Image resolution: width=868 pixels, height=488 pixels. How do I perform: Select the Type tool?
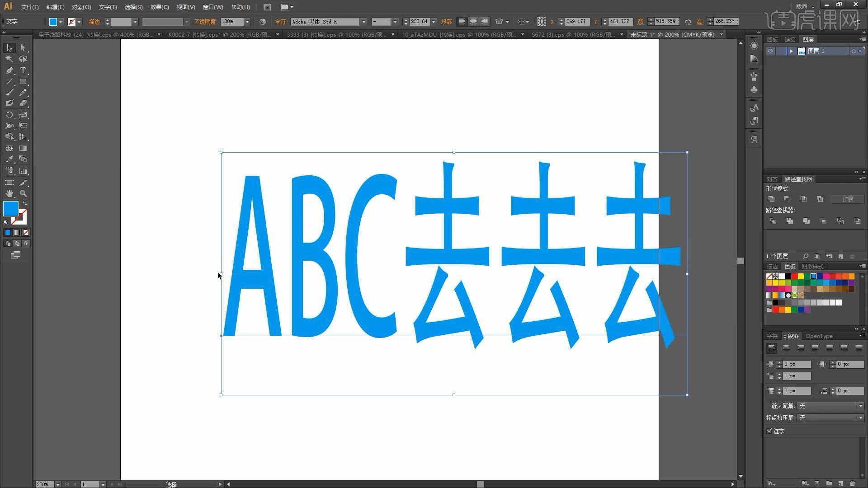point(23,70)
